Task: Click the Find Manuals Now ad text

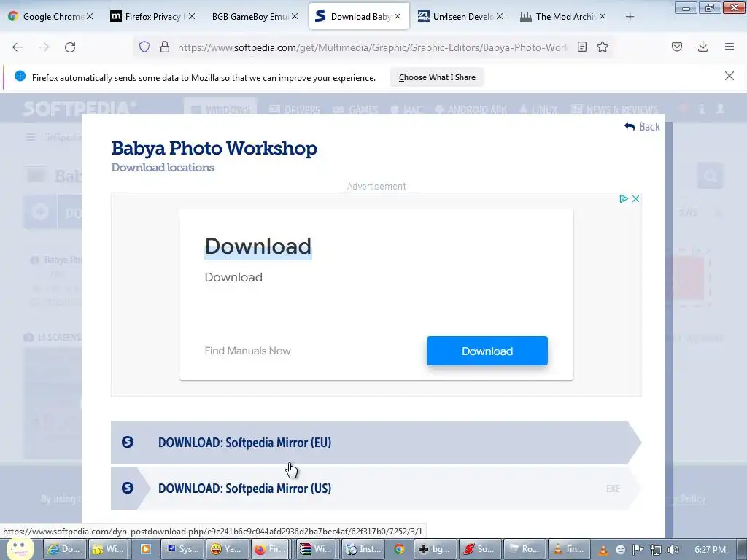Action: tap(247, 351)
